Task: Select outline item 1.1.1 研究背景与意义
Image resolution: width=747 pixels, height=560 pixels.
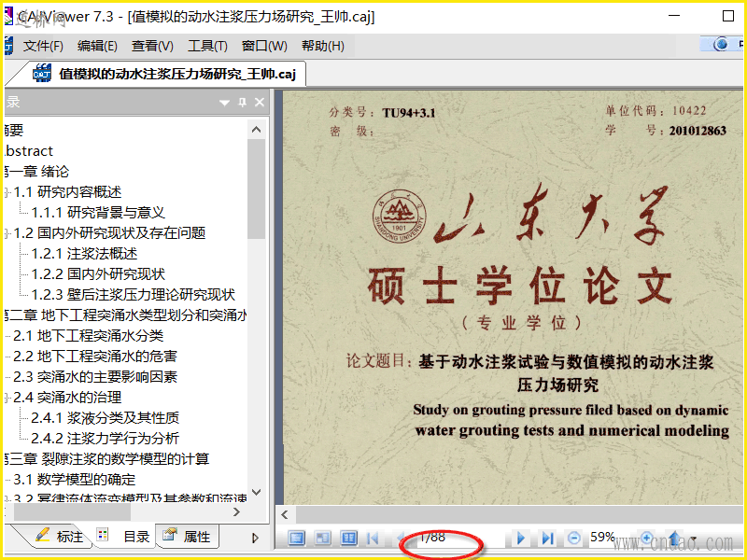Action: 98,213
